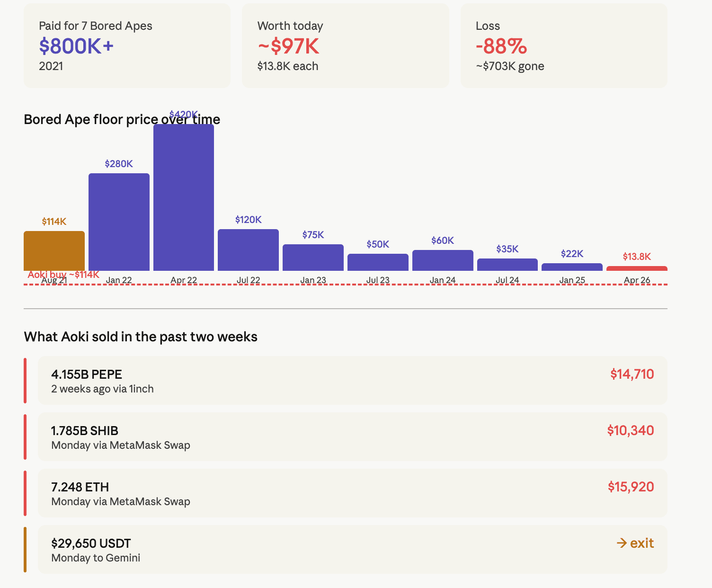Image resolution: width=712 pixels, height=588 pixels.
Task: Click the Jan 25 $22K bar
Action: click(x=572, y=267)
